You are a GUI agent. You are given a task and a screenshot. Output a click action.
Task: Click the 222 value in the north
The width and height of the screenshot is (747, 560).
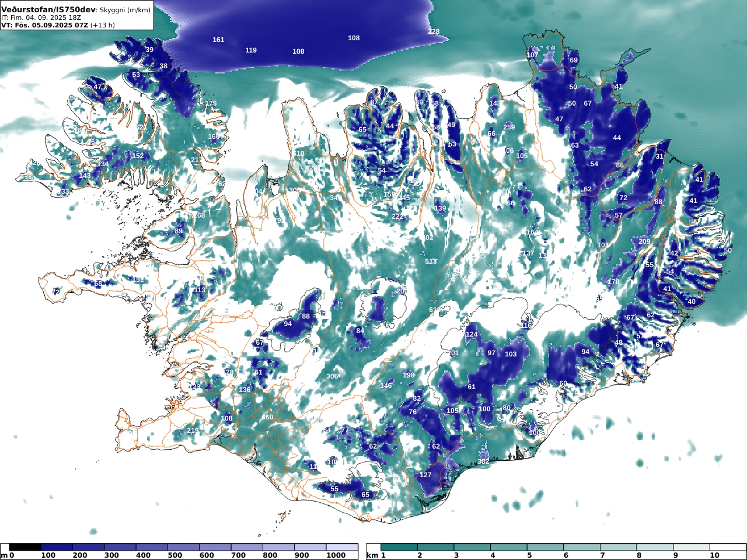[x=397, y=216]
